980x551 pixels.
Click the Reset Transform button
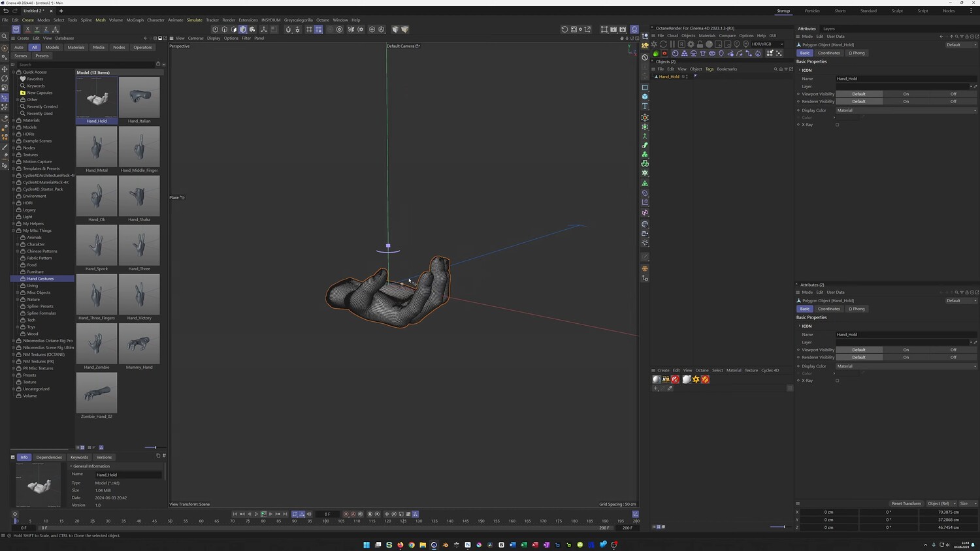click(x=906, y=503)
